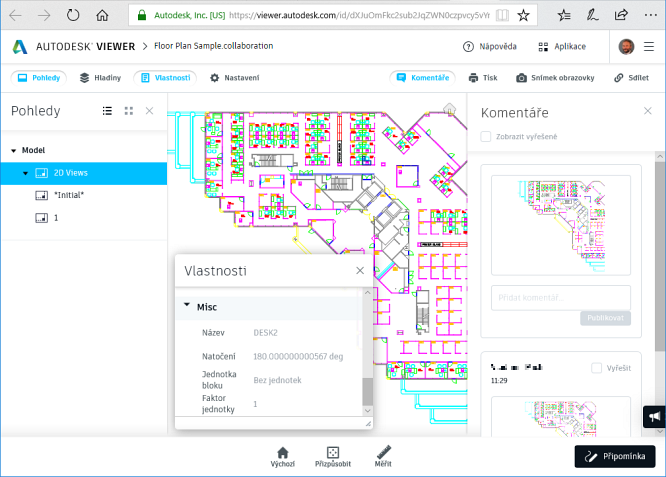This screenshot has width=666, height=477.
Task: Open Aplikace apps menu
Action: pos(562,46)
